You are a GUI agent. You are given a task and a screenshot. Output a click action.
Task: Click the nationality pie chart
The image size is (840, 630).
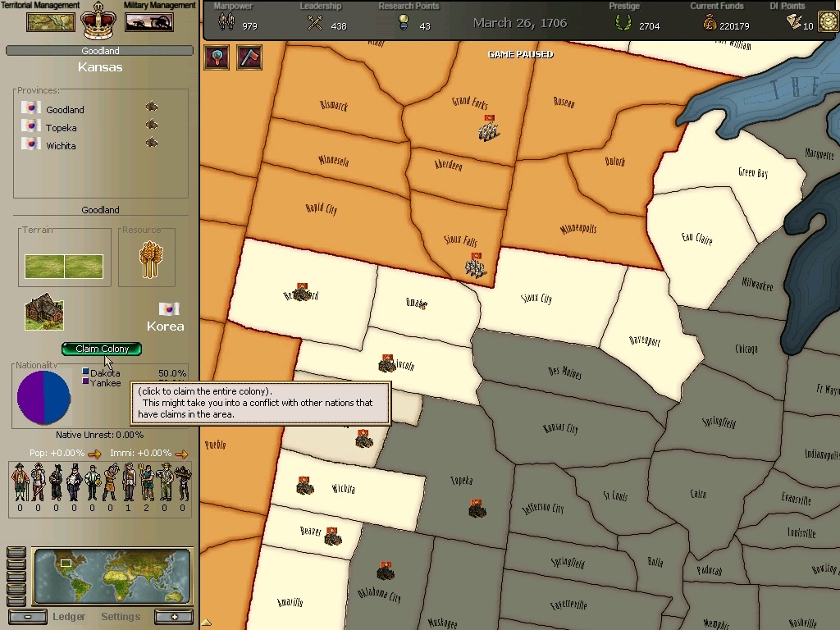44,398
